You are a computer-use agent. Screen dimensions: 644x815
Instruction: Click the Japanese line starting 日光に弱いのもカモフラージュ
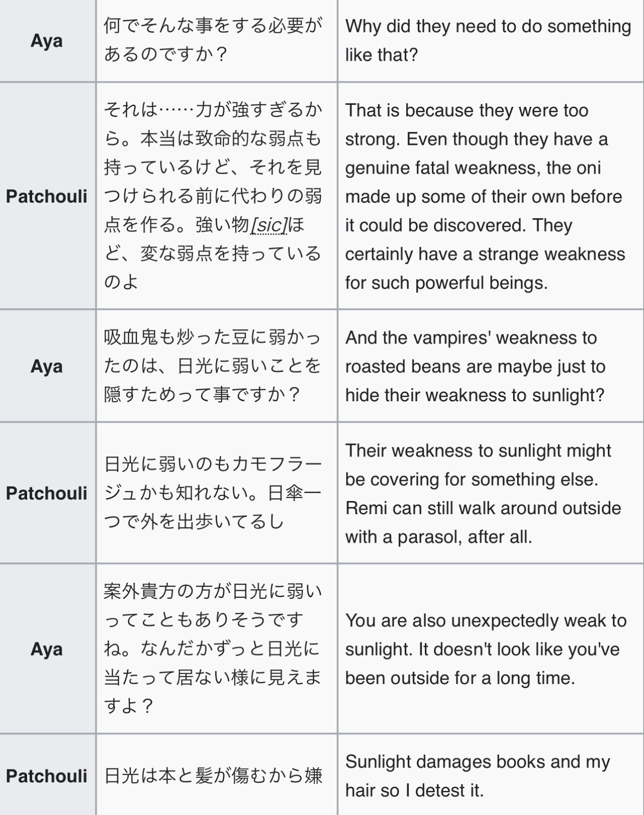213,493
